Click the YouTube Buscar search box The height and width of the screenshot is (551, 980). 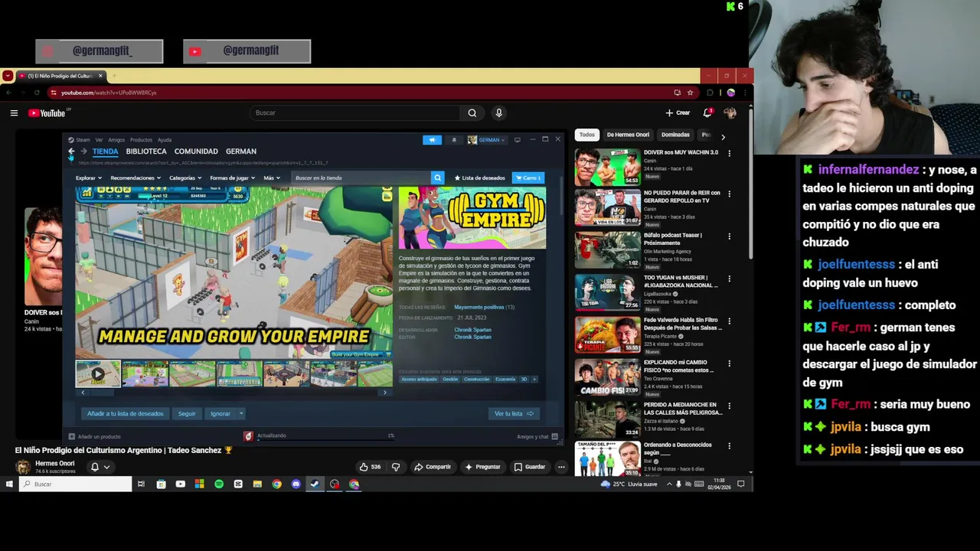356,112
